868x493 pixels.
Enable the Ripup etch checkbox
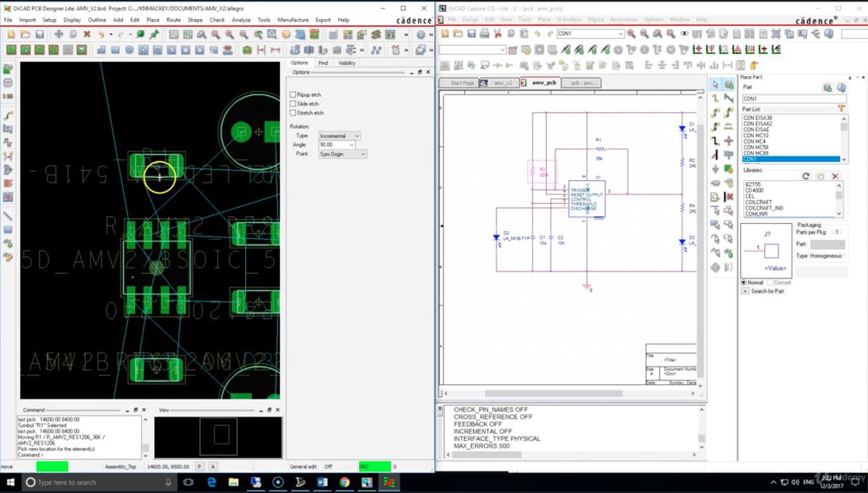[293, 94]
